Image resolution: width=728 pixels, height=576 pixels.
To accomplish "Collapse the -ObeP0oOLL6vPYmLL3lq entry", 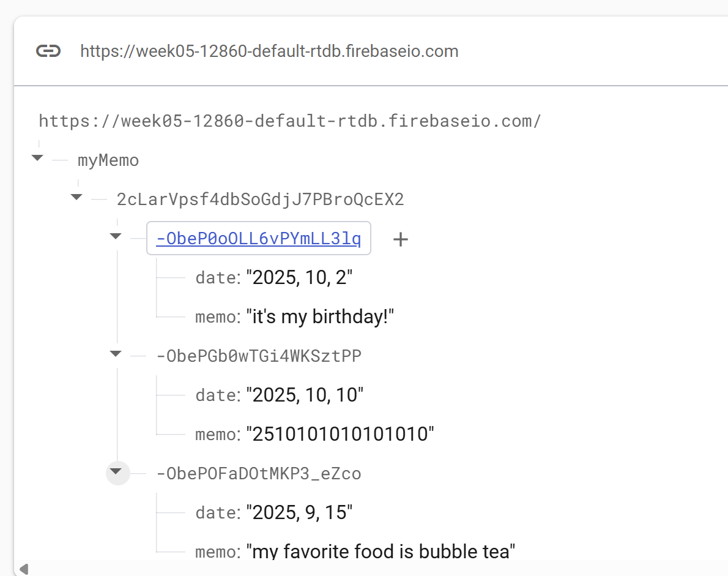I will (x=116, y=236).
